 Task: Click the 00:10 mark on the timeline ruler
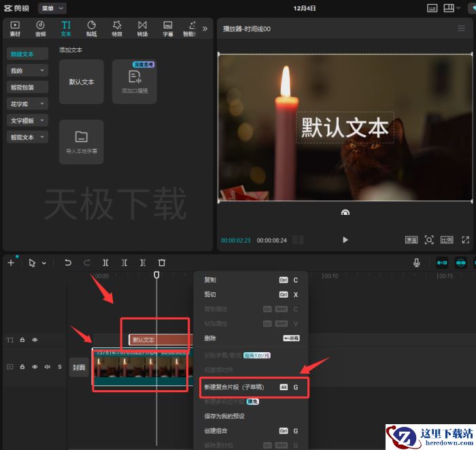(x=330, y=276)
